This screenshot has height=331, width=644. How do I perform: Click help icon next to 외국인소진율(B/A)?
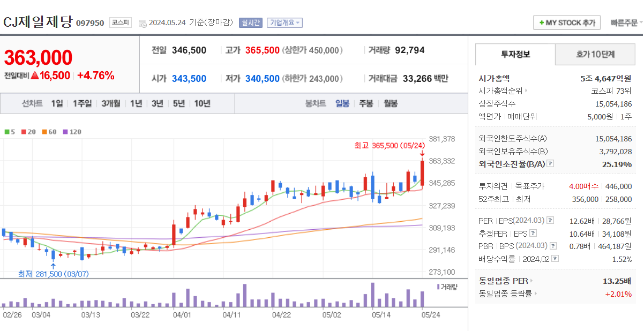(550, 164)
